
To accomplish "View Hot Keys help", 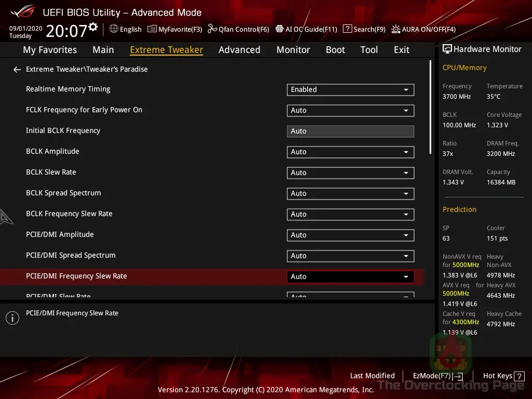I will [x=498, y=376].
